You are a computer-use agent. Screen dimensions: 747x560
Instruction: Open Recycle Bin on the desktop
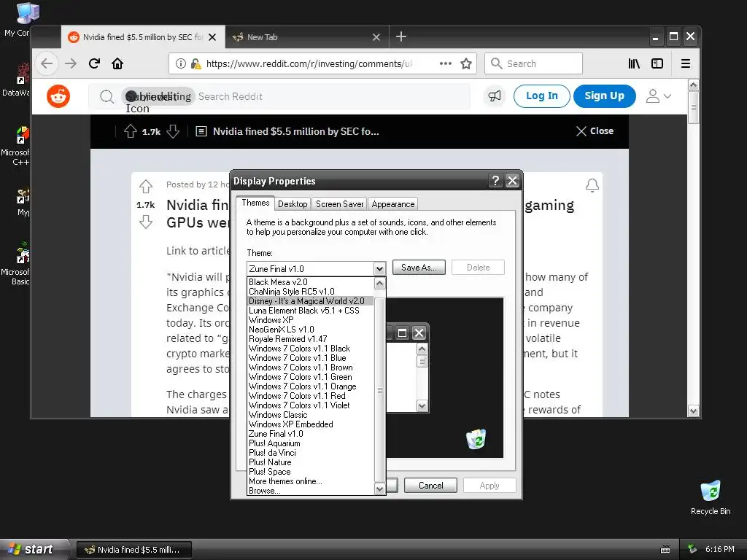(711, 498)
